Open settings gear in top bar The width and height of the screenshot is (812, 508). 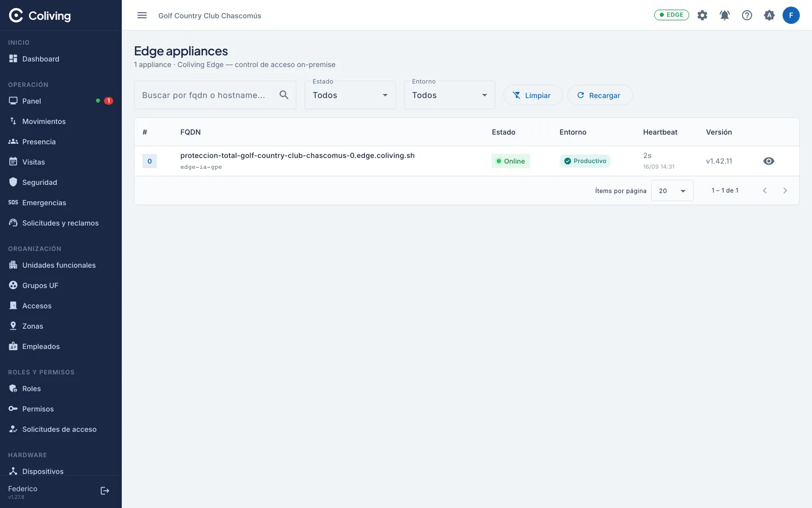pyautogui.click(x=702, y=15)
